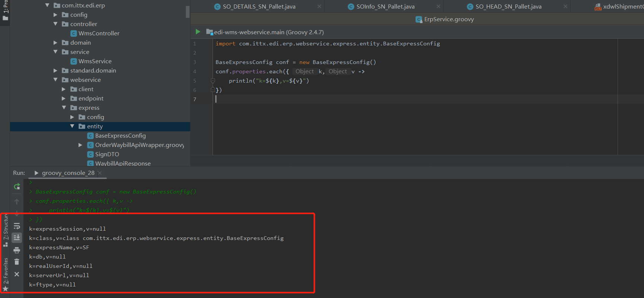Click the project tree vertical scrollbar
644x298 pixels.
(188, 12)
